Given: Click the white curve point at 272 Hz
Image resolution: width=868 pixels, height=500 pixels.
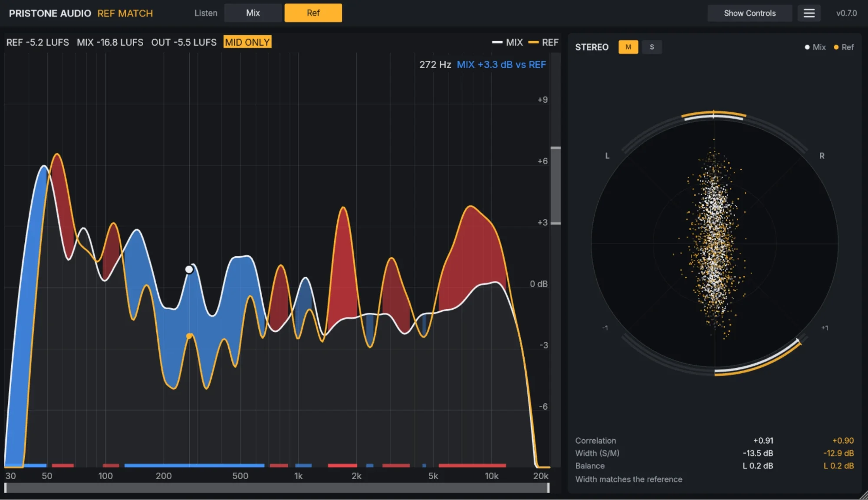Looking at the screenshot, I should pyautogui.click(x=189, y=269).
